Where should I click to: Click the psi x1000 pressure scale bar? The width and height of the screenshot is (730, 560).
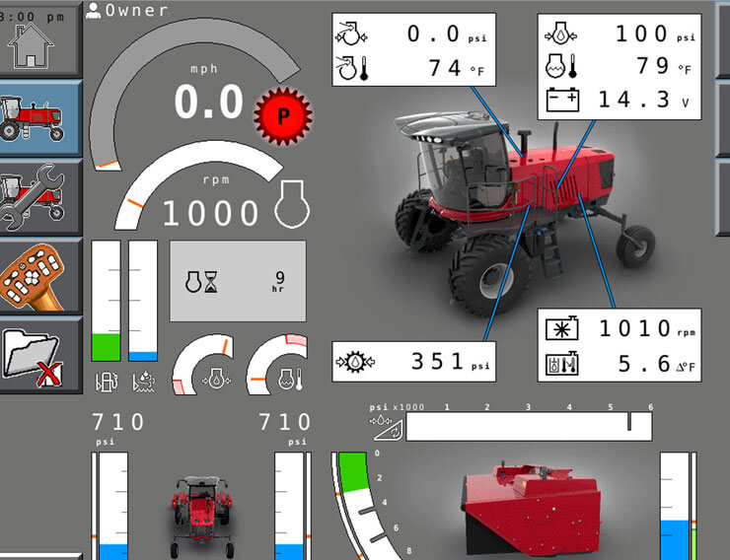[x=529, y=426]
